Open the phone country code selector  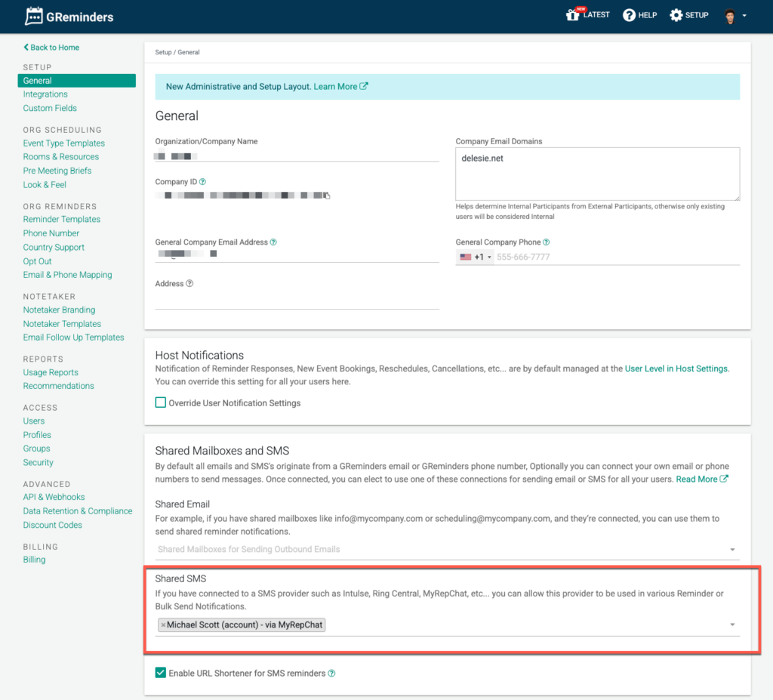click(475, 257)
